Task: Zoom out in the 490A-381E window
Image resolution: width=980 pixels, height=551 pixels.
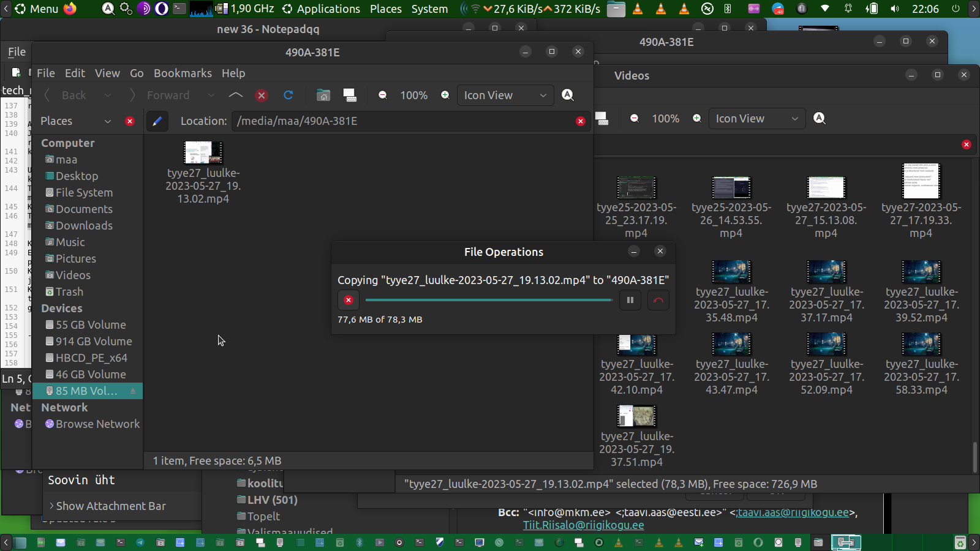Action: [x=383, y=95]
